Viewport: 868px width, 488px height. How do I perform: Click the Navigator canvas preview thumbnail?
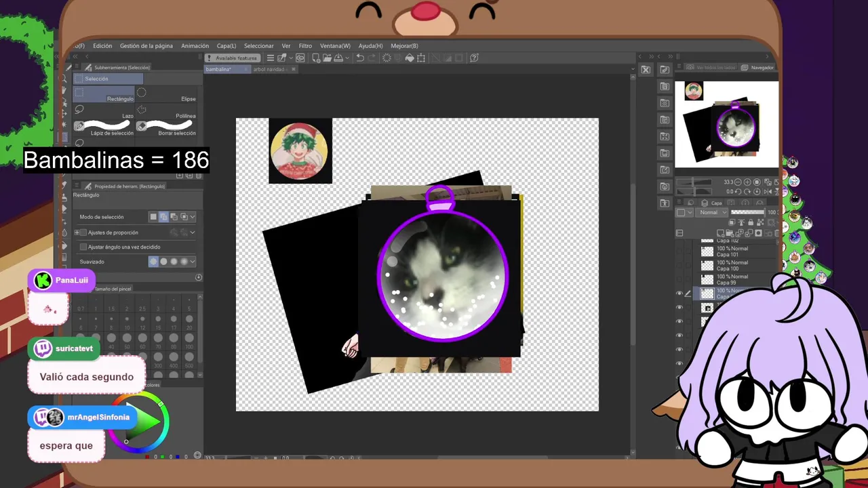coord(726,124)
